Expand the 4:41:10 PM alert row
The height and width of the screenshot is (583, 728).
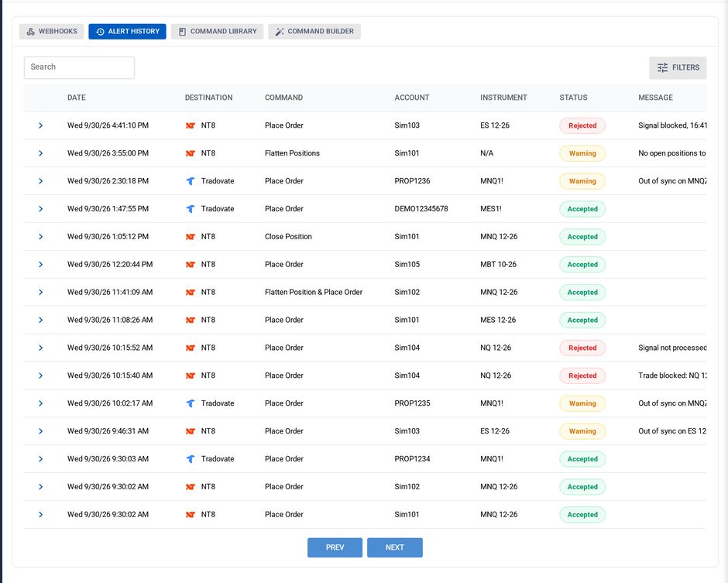[41, 125]
